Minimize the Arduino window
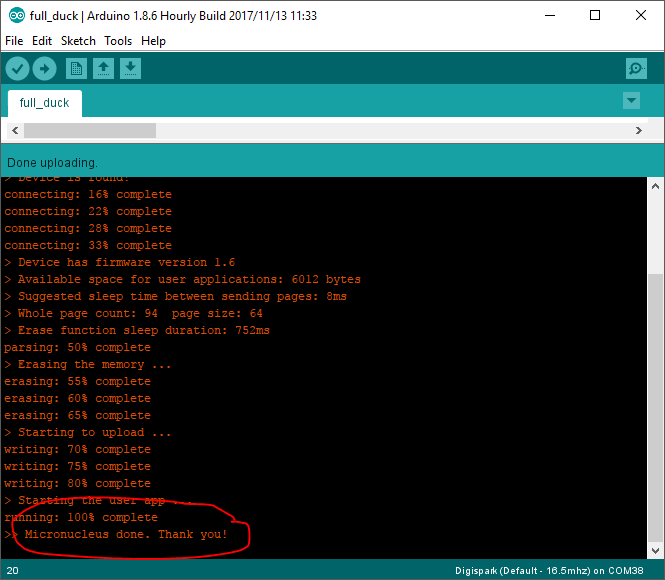665x580 pixels. click(x=550, y=16)
